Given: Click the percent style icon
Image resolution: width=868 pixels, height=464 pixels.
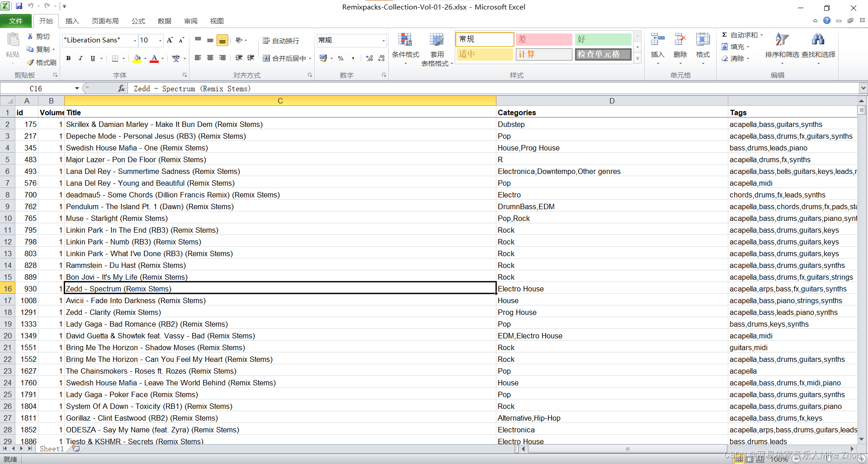Looking at the screenshot, I should pos(340,58).
